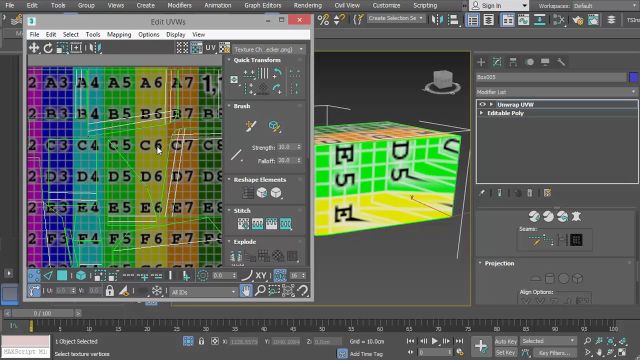Click Play Animation button
This screenshot has height=360, width=640.
[435, 341]
